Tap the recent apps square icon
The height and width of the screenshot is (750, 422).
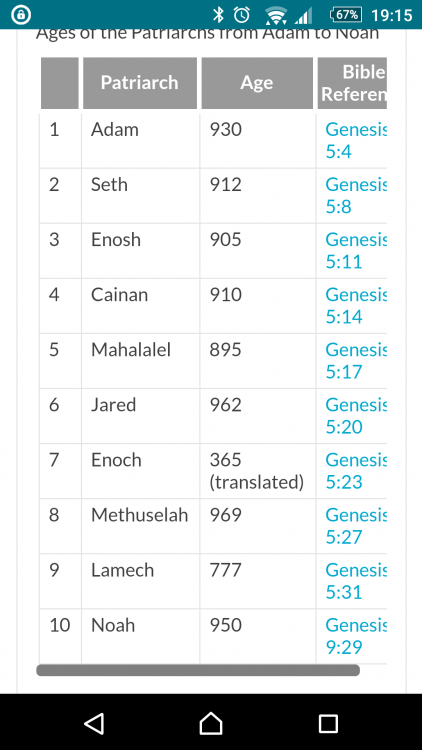[x=328, y=724]
